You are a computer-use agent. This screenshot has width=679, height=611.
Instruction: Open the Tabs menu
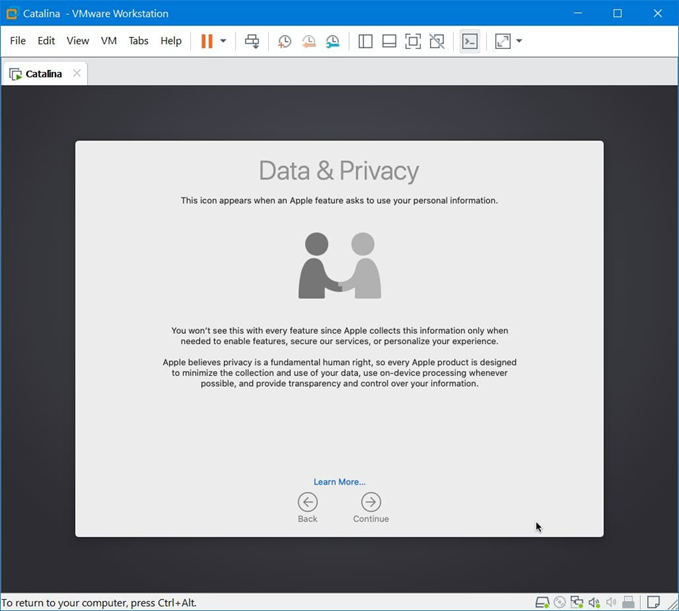(139, 41)
